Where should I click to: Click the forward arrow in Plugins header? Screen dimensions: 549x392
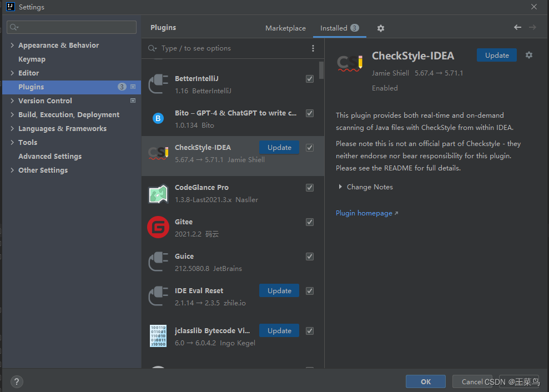click(532, 27)
